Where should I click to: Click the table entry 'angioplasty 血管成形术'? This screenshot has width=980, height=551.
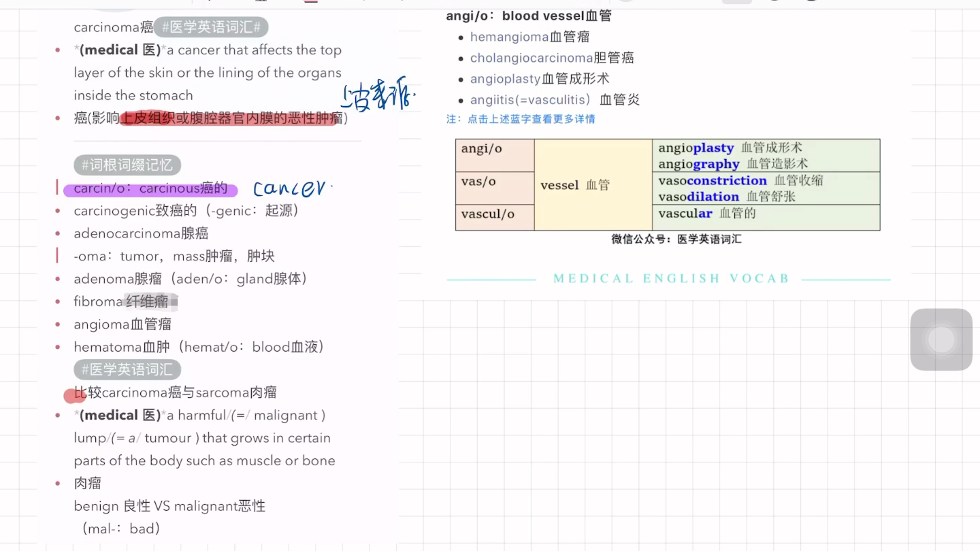click(730, 148)
